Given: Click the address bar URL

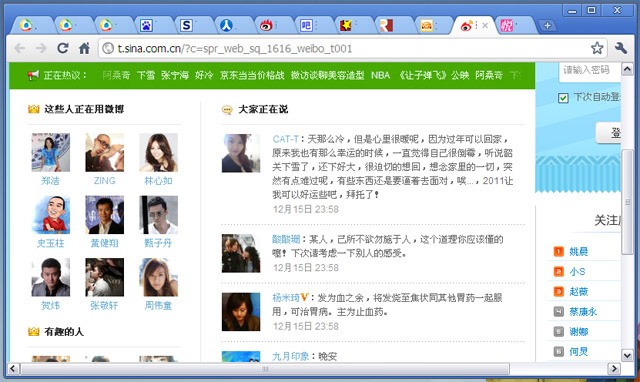Looking at the screenshot, I should (x=235, y=49).
